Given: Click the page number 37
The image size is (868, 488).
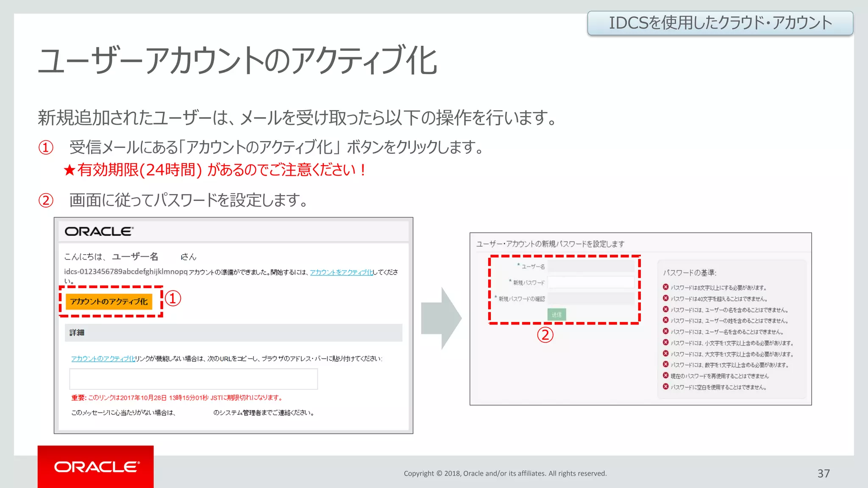Looking at the screenshot, I should (x=823, y=474).
